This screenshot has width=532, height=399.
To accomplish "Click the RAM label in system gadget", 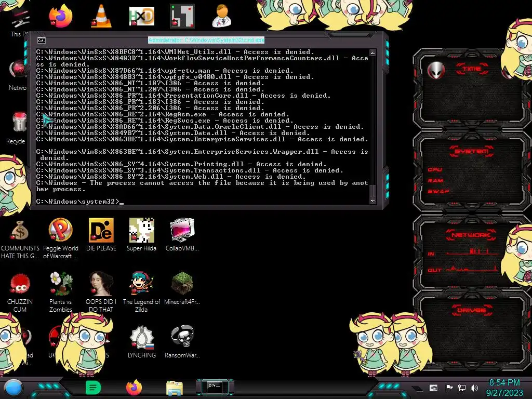I will [x=435, y=180].
